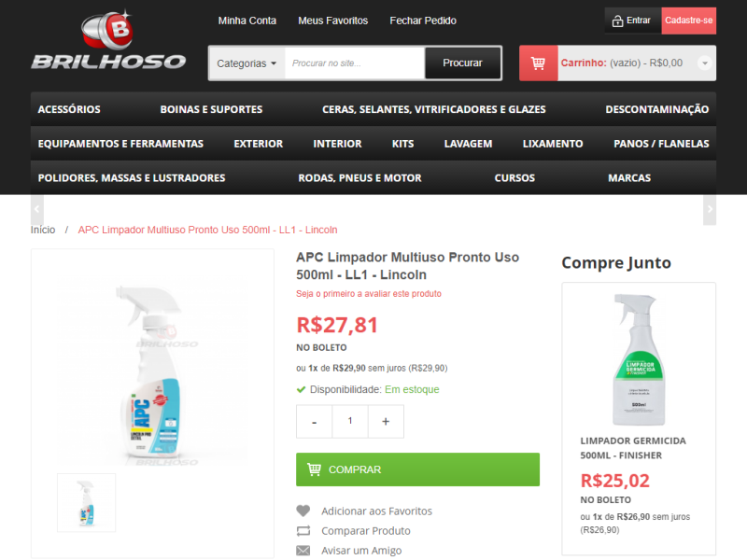Click the lock icon next to Entrar
Viewport: 747px width, 560px height.
[617, 21]
